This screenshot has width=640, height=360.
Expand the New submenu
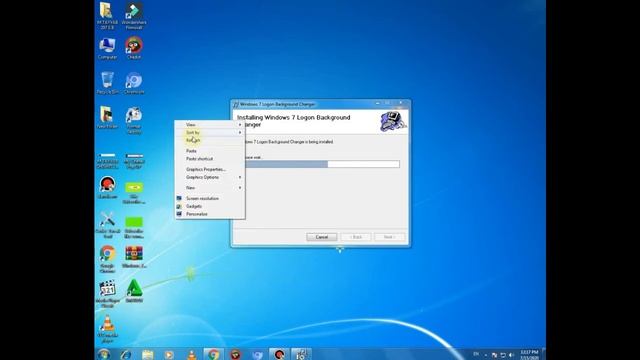tap(210, 188)
